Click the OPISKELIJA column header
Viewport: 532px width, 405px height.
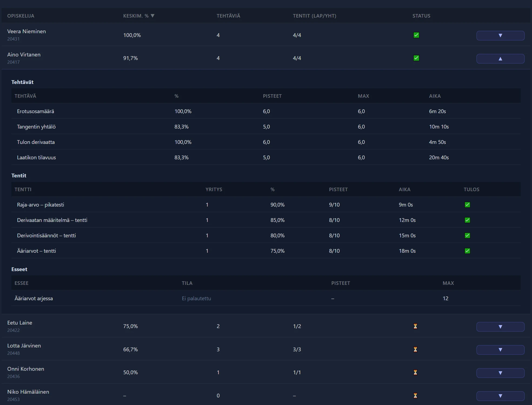pos(21,16)
